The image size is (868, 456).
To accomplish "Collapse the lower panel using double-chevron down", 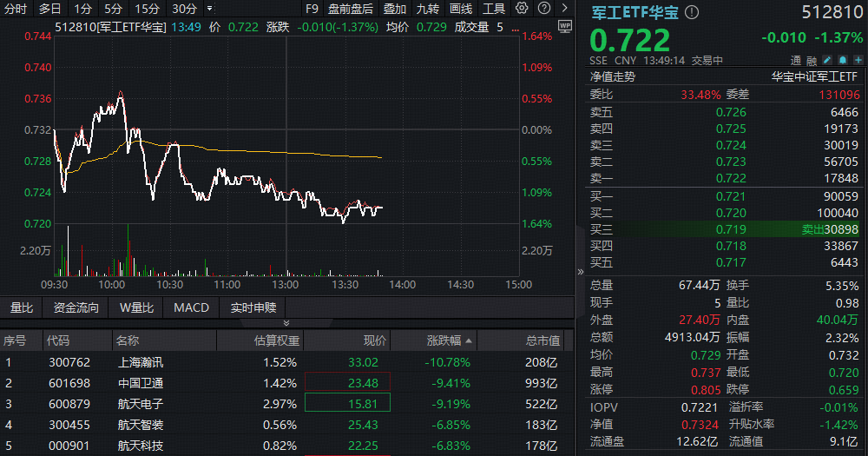I will 286,323.
